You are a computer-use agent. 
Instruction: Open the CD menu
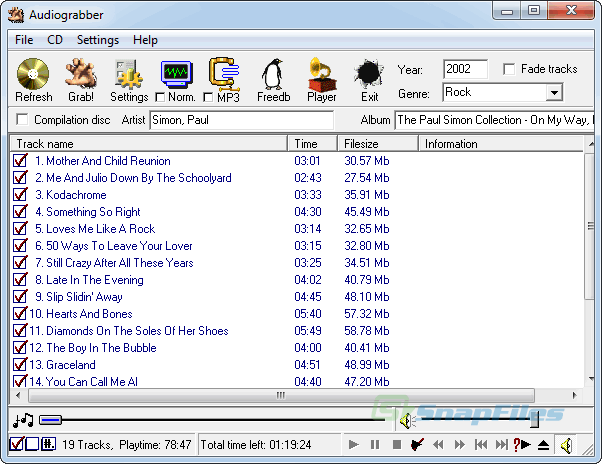[55, 40]
